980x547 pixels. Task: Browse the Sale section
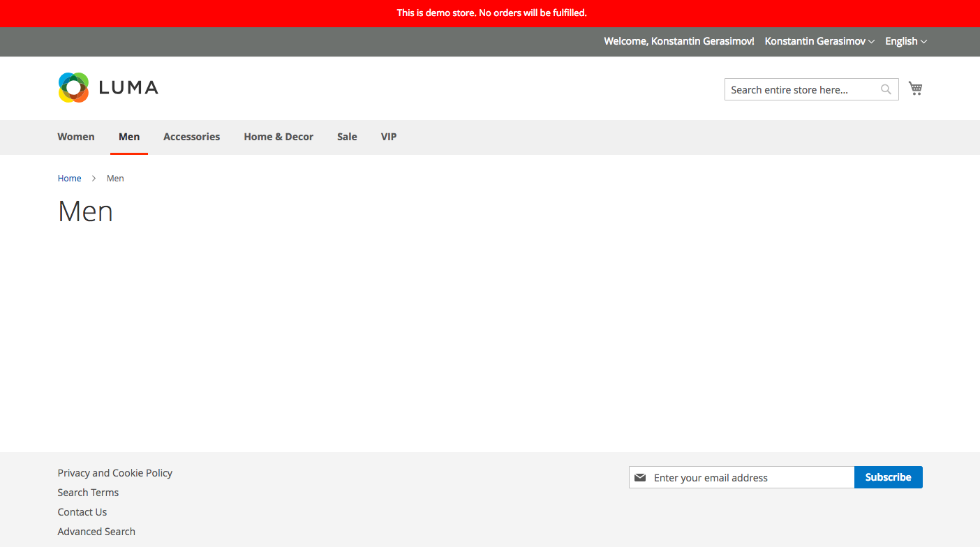pyautogui.click(x=347, y=137)
